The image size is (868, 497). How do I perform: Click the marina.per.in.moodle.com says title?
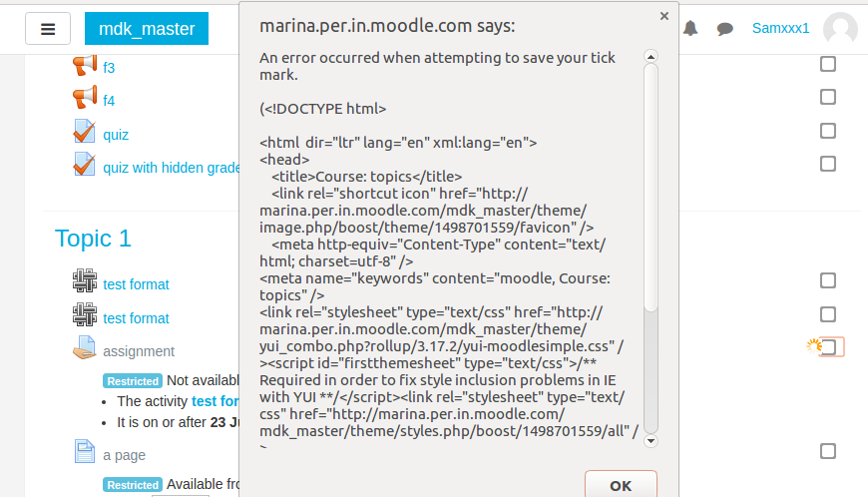pyautogui.click(x=387, y=26)
